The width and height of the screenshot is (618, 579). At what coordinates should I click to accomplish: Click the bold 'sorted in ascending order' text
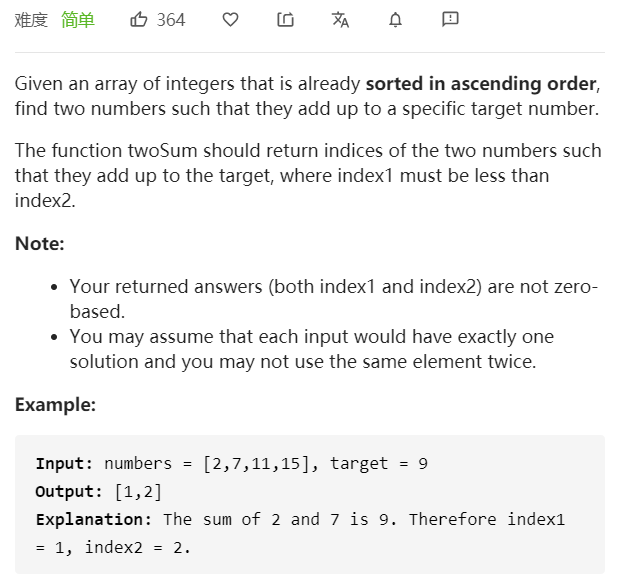click(481, 84)
